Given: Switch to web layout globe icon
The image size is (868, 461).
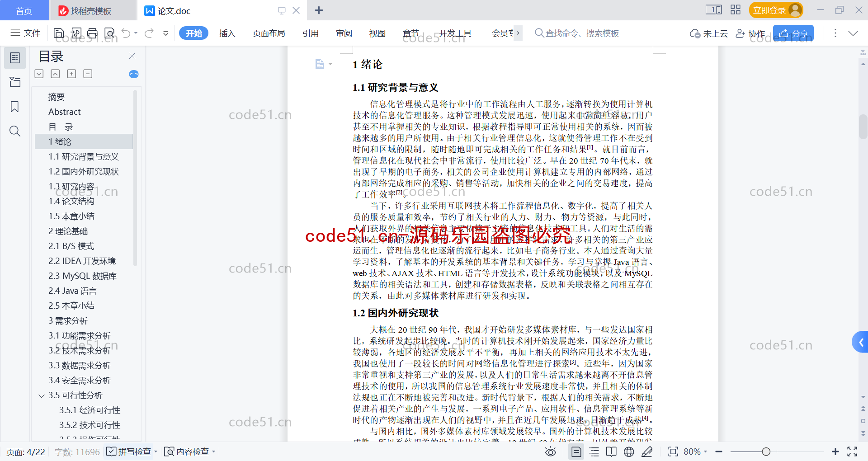Looking at the screenshot, I should [x=629, y=452].
